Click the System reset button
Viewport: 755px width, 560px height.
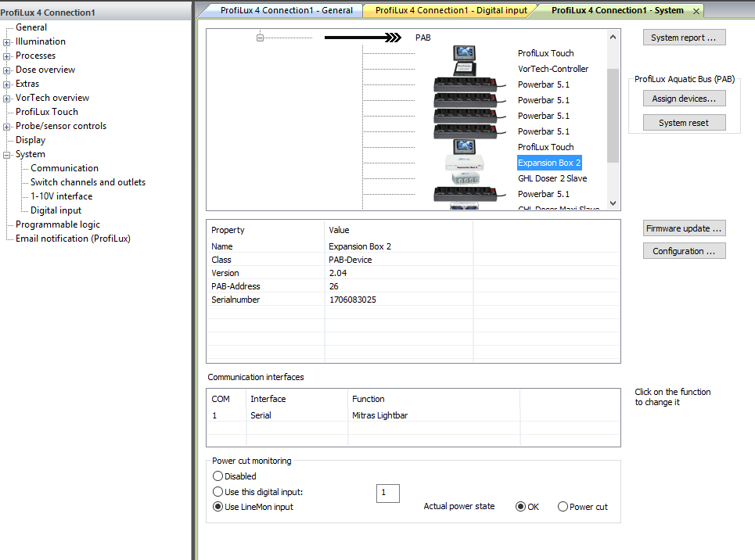(x=684, y=123)
